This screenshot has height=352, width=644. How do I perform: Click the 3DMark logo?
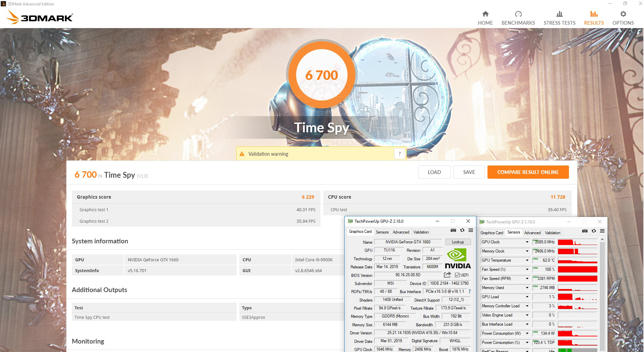point(40,17)
